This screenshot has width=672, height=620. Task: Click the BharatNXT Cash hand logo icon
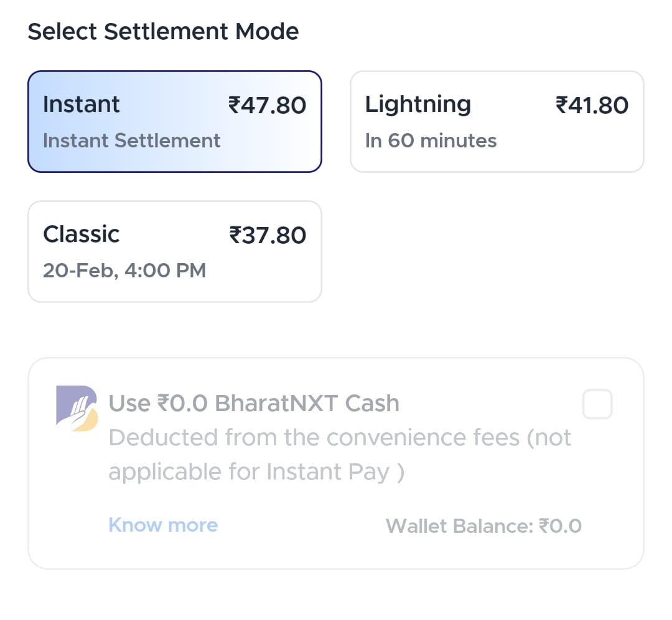point(77,409)
